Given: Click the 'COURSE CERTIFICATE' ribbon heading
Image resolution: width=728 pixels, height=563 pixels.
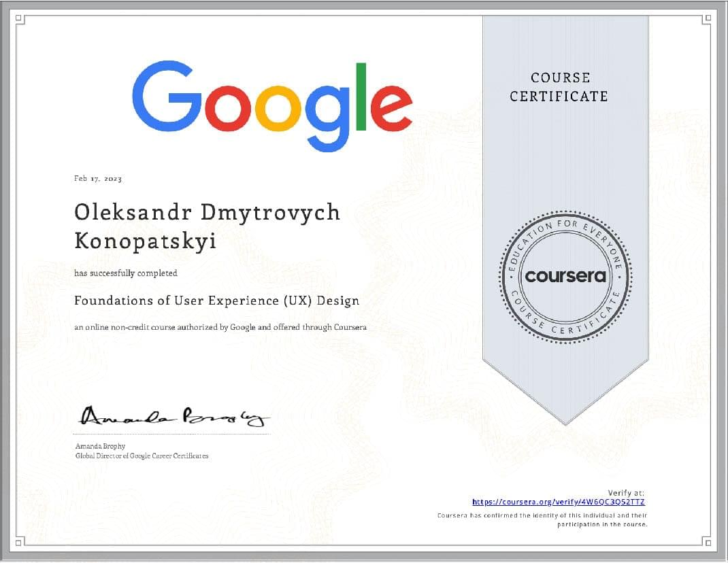Looking at the screenshot, I should tap(559, 87).
